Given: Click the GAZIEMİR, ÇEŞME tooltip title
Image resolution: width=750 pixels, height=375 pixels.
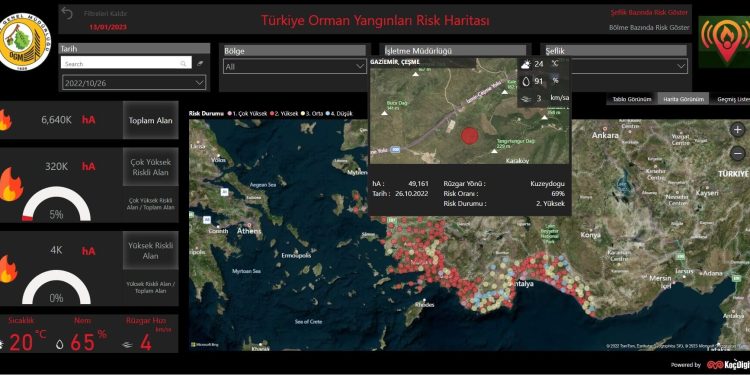Looking at the screenshot, I should click(x=395, y=62).
